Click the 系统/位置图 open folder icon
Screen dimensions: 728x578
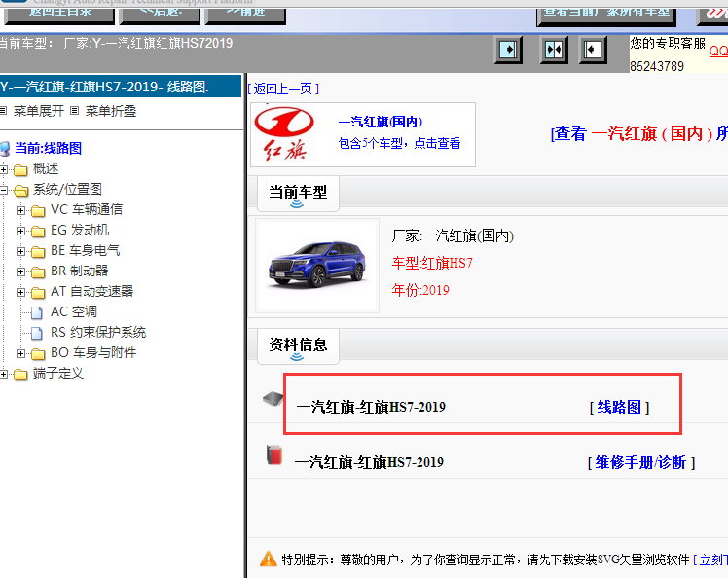click(20, 191)
